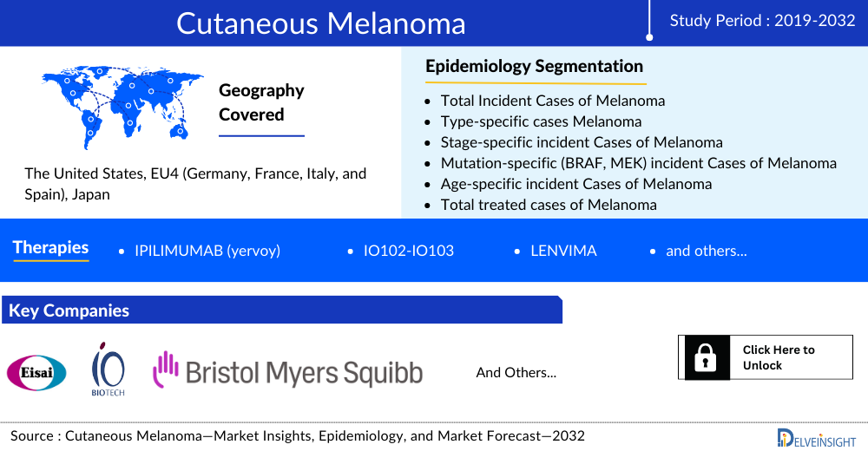
Task: Click the Source citation text
Action: pyautogui.click(x=298, y=435)
